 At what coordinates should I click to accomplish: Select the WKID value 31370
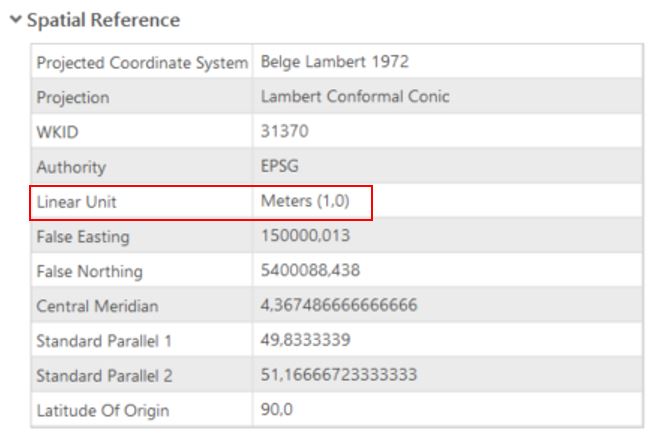(x=282, y=133)
